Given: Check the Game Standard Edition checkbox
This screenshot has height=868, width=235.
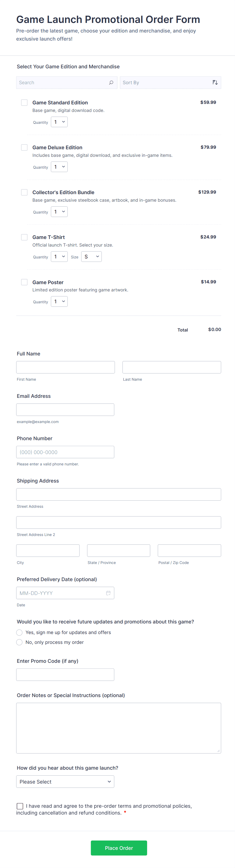Looking at the screenshot, I should point(24,102).
